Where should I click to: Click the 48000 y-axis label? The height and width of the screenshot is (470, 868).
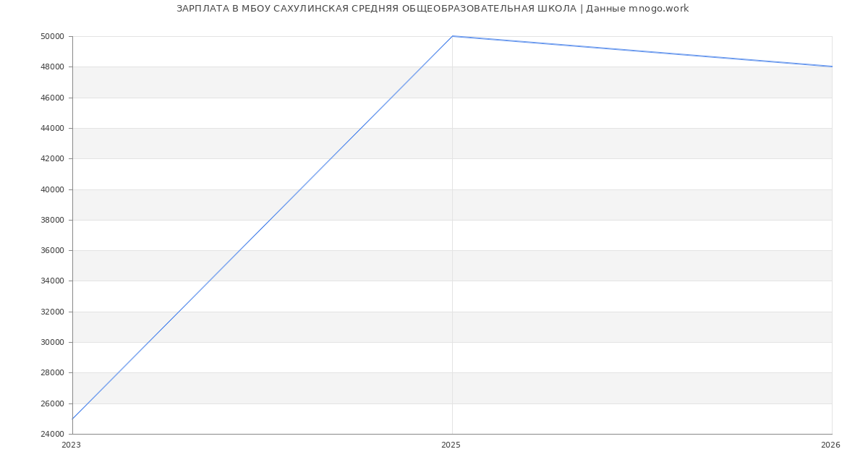53,67
